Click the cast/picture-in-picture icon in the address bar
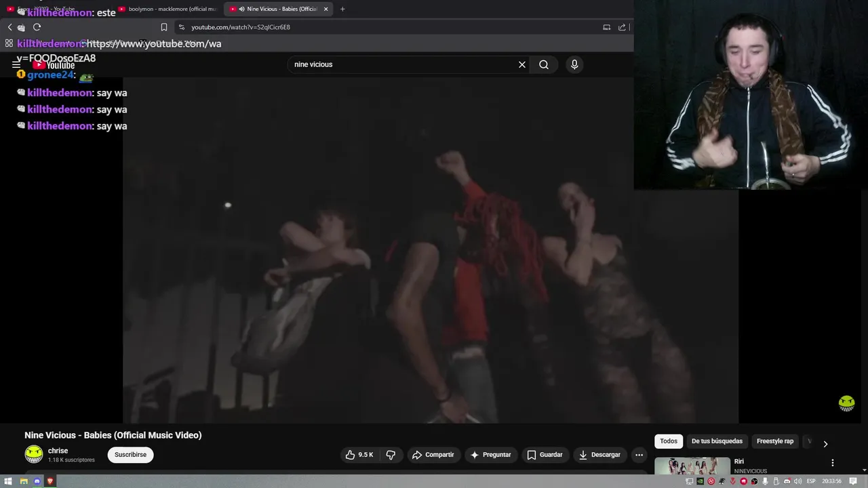This screenshot has height=488, width=868. pyautogui.click(x=607, y=27)
